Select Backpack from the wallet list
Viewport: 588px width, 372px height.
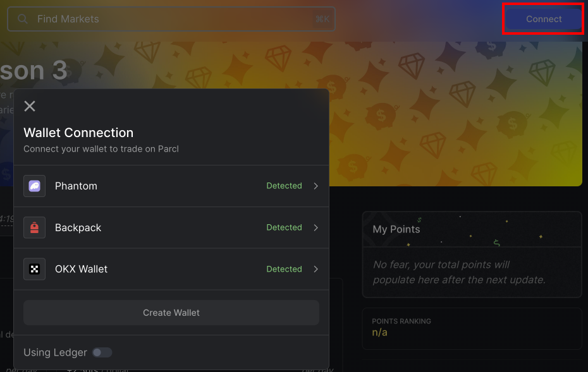[x=171, y=227]
